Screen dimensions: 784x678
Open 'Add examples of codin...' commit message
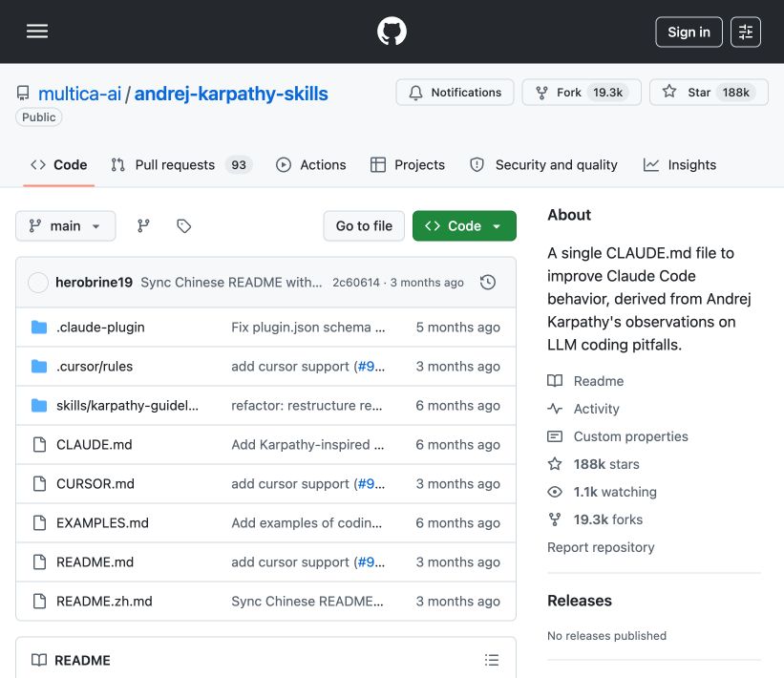point(307,523)
